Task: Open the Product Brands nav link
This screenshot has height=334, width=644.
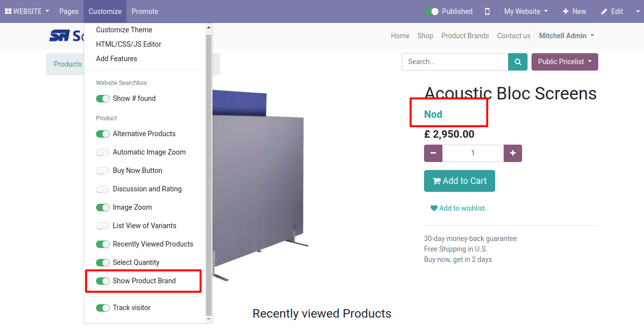Action: 465,36
